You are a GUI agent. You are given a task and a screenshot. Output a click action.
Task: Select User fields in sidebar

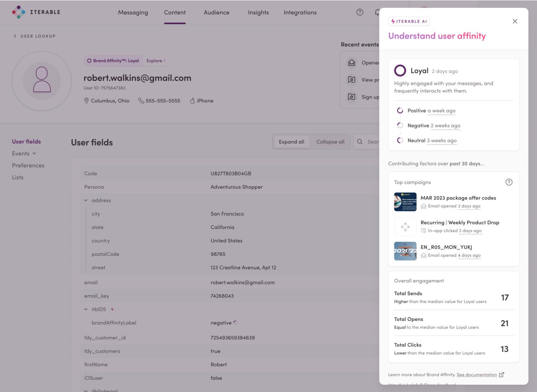pos(26,142)
